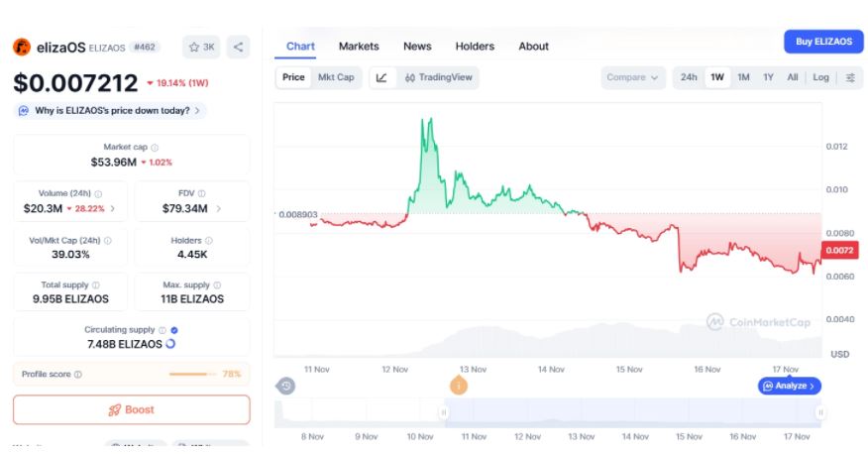868x454 pixels.
Task: Open the Holders tab
Action: tap(475, 46)
